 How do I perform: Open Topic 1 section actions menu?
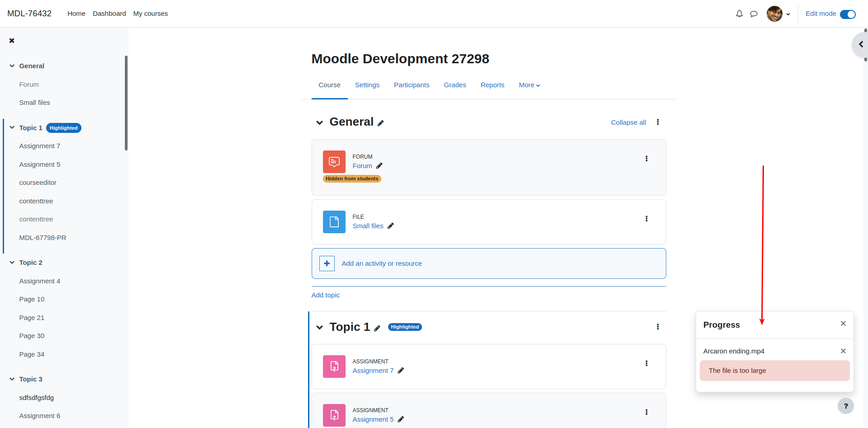point(658,327)
